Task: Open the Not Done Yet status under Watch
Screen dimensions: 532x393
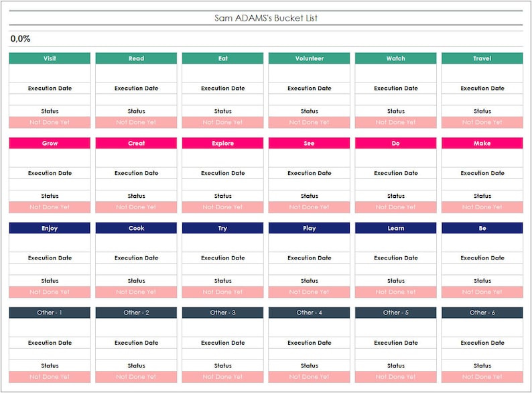Action: tap(395, 122)
